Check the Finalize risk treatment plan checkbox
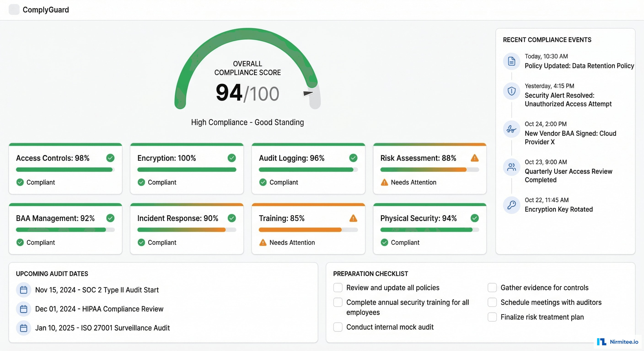The image size is (644, 351). pos(492,317)
